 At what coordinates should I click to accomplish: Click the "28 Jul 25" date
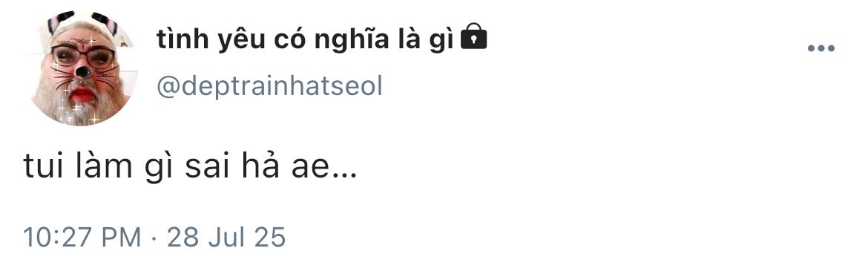tap(226, 237)
